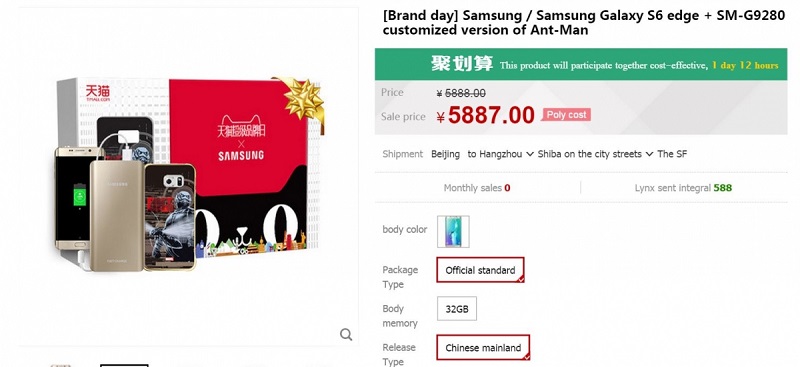
Task: Click the Juhuasuan green banner logo
Action: (x=462, y=64)
